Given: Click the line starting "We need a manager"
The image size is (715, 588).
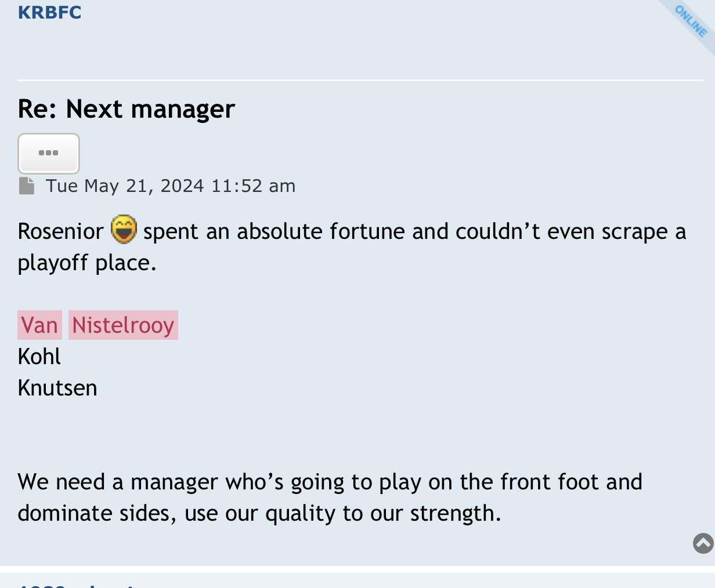Looking at the screenshot, I should [x=330, y=482].
